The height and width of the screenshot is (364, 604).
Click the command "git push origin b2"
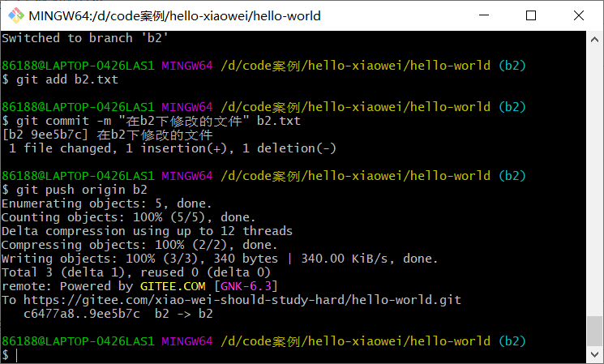[82, 190]
